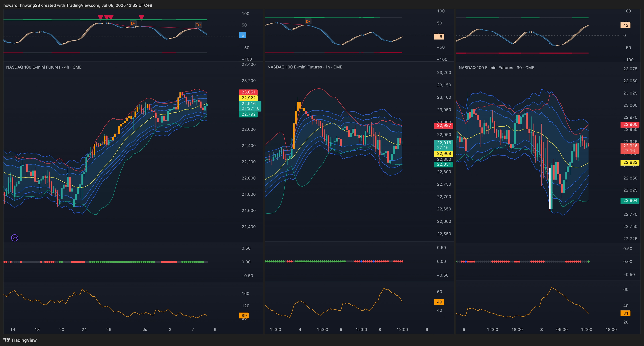Click the 22,550 level on the 1h price scale
644x346 pixels.
pyautogui.click(x=444, y=234)
